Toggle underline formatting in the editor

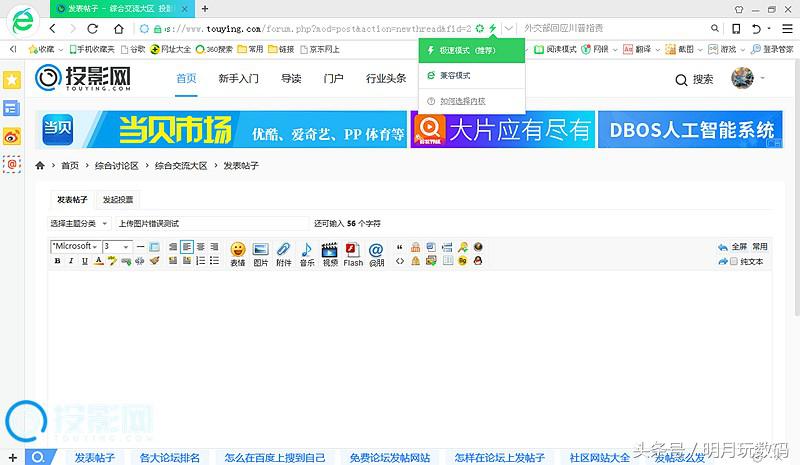[85, 261]
